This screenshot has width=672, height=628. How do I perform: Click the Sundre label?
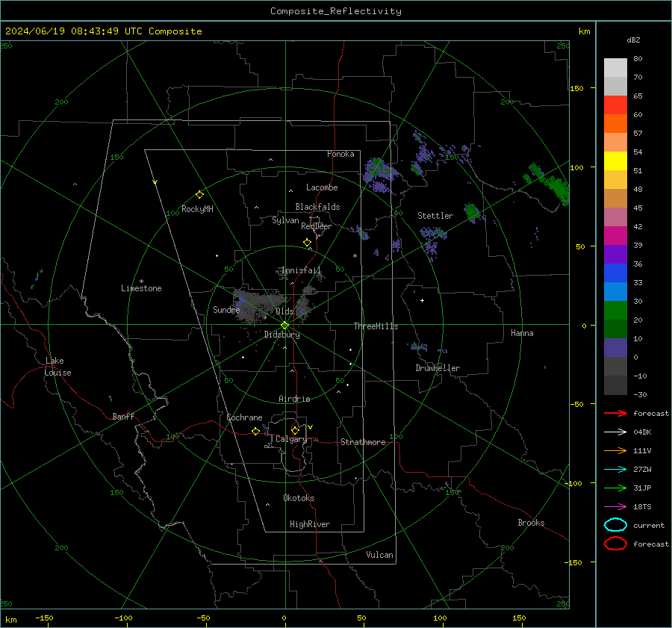(226, 309)
